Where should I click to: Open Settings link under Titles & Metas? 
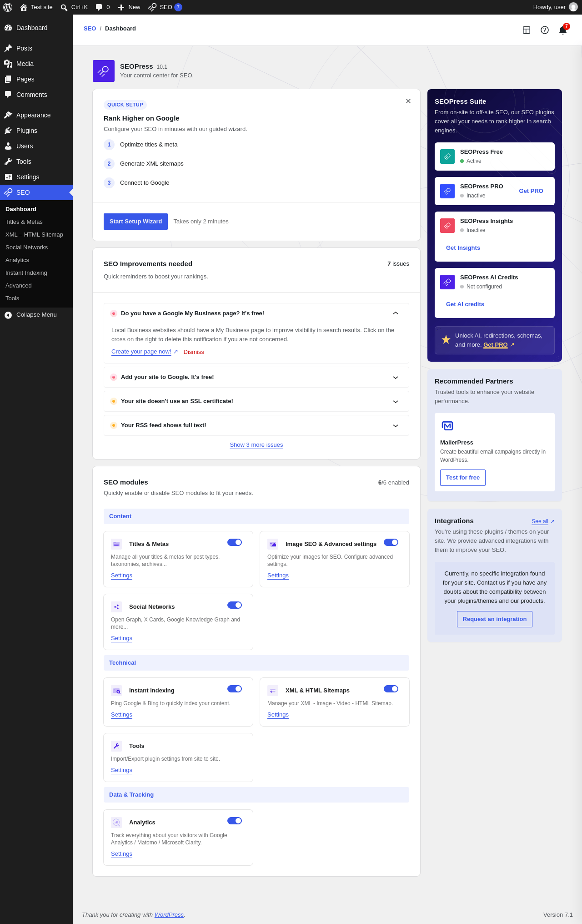(121, 576)
